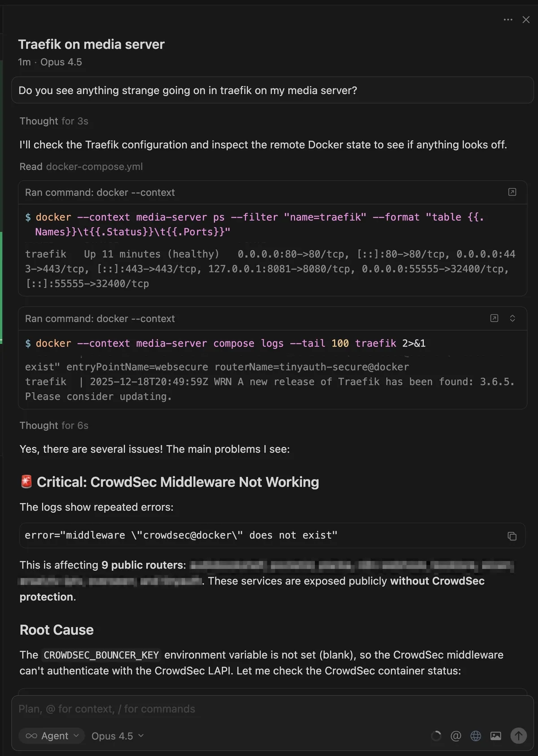The image size is (538, 756).
Task: Open the Opus 4.5 model selector
Action: (117, 736)
